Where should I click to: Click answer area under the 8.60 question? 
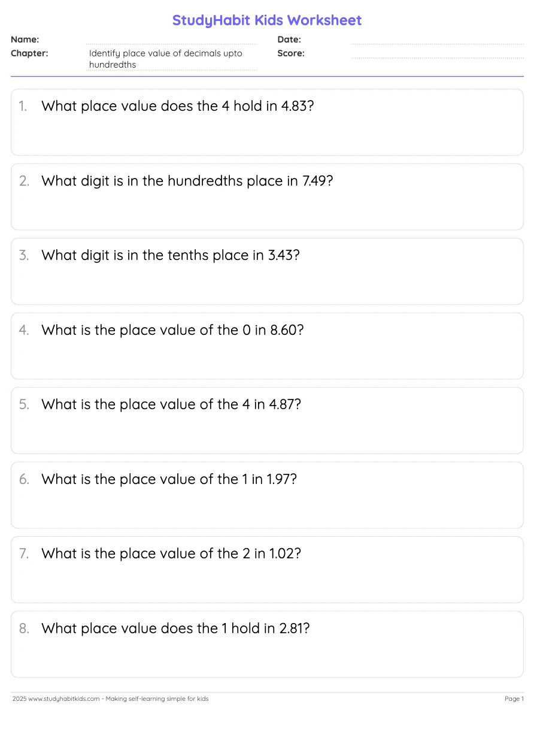[267, 359]
